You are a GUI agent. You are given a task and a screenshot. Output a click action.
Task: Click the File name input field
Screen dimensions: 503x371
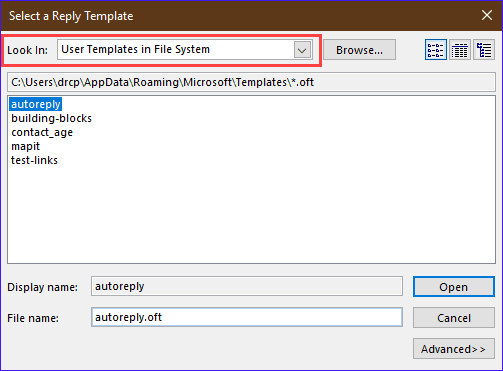point(247,317)
